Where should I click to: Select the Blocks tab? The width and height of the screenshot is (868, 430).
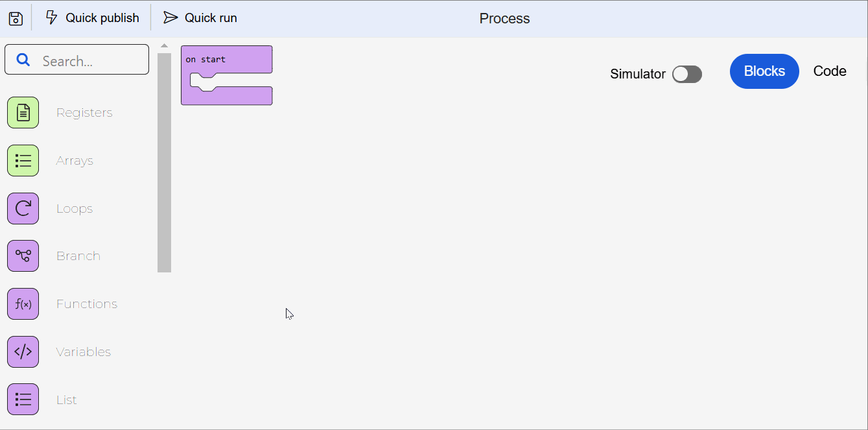[764, 71]
